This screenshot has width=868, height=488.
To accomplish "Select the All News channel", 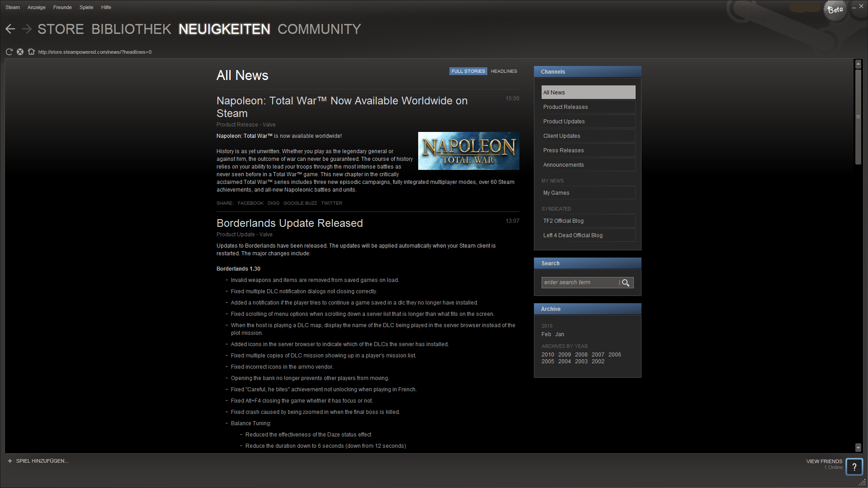I will tap(588, 93).
